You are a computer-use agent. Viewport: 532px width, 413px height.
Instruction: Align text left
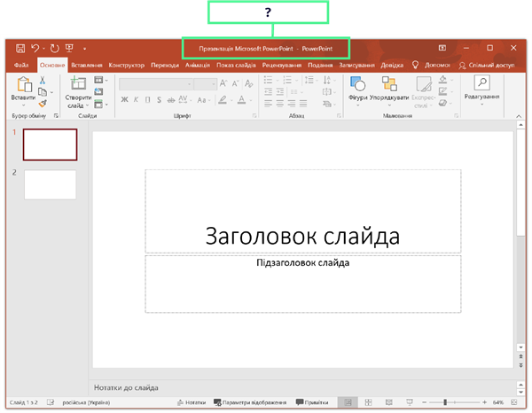click(x=269, y=104)
